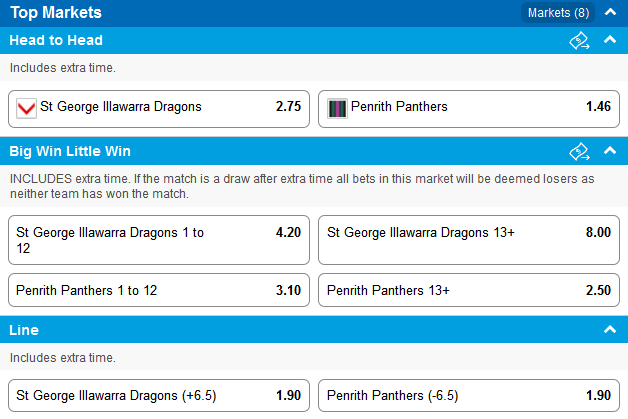This screenshot has width=628, height=419.
Task: Click the Line section heading
Action: [x=24, y=330]
